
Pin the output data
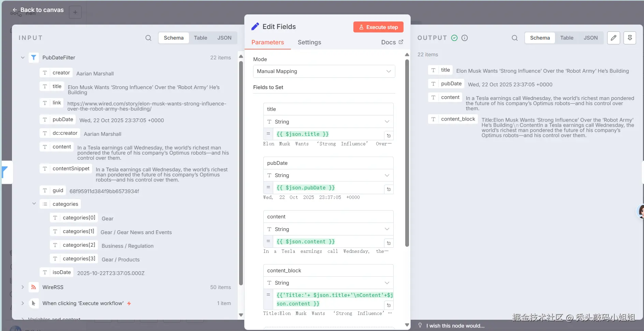(630, 38)
